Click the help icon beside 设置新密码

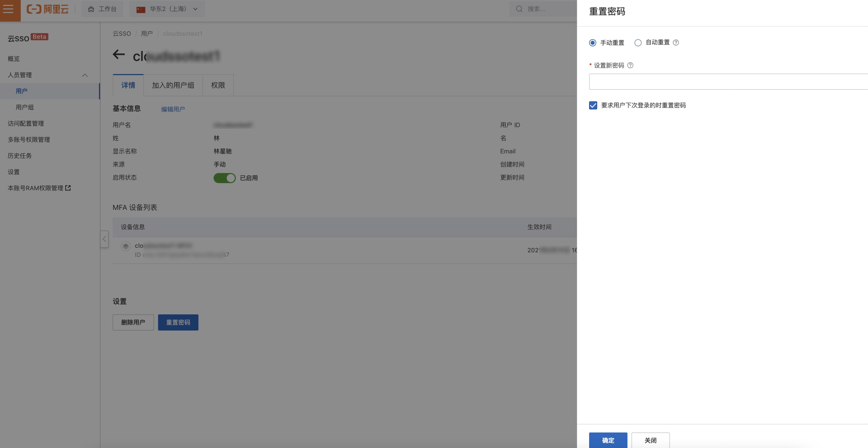click(x=630, y=65)
